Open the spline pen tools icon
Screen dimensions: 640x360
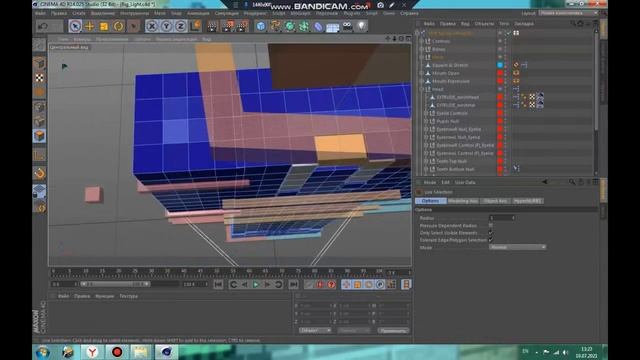[x=276, y=27]
